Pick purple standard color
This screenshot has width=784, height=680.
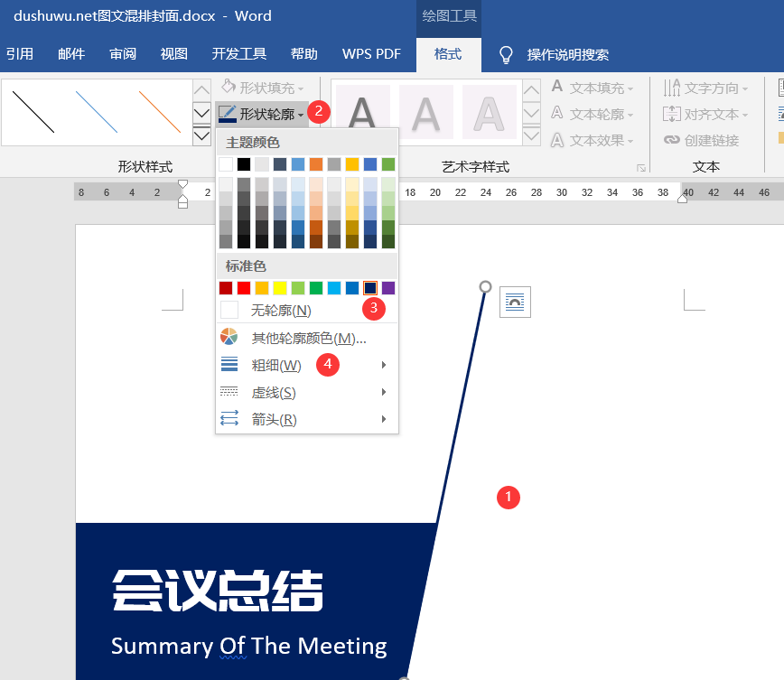coord(388,288)
